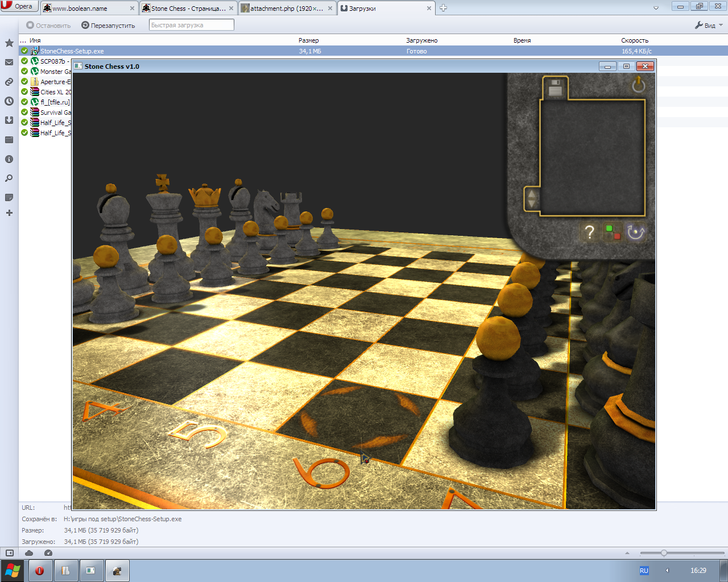Click the move list up/down scroll arrows
Viewport: 728px width, 582px height.
pos(532,199)
